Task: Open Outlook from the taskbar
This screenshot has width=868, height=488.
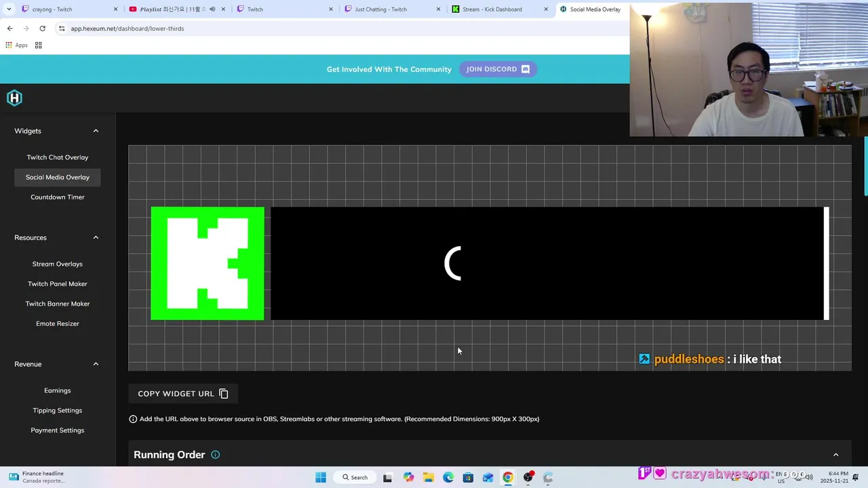Action: (488, 477)
